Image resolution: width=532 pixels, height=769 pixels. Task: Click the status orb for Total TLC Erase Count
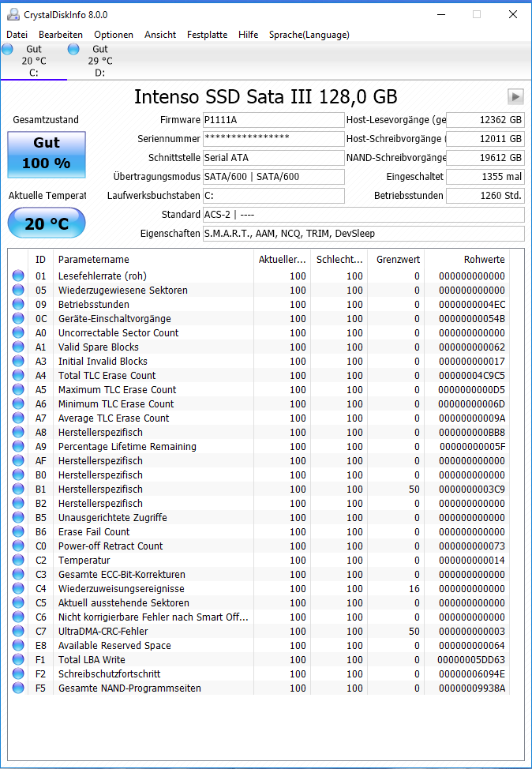(18, 376)
